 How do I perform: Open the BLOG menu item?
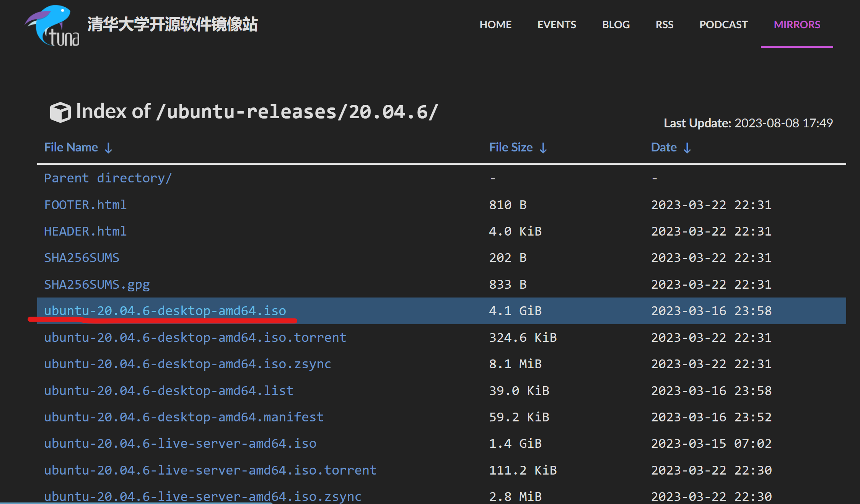pyautogui.click(x=616, y=25)
